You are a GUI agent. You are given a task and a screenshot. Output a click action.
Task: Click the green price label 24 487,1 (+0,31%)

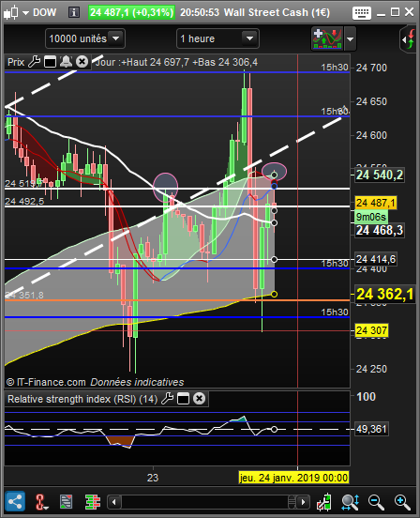point(131,12)
